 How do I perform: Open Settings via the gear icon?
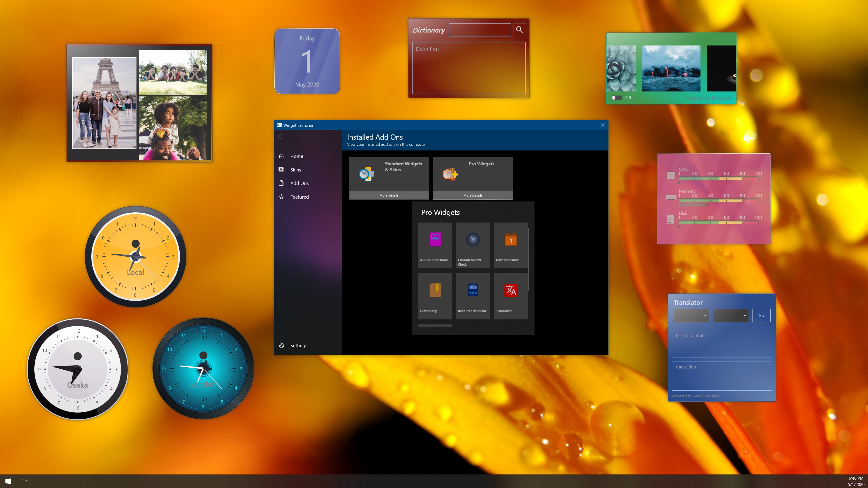point(281,345)
